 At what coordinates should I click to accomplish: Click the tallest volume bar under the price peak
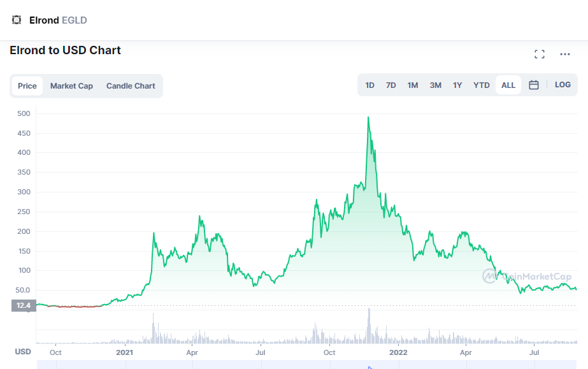[369, 326]
